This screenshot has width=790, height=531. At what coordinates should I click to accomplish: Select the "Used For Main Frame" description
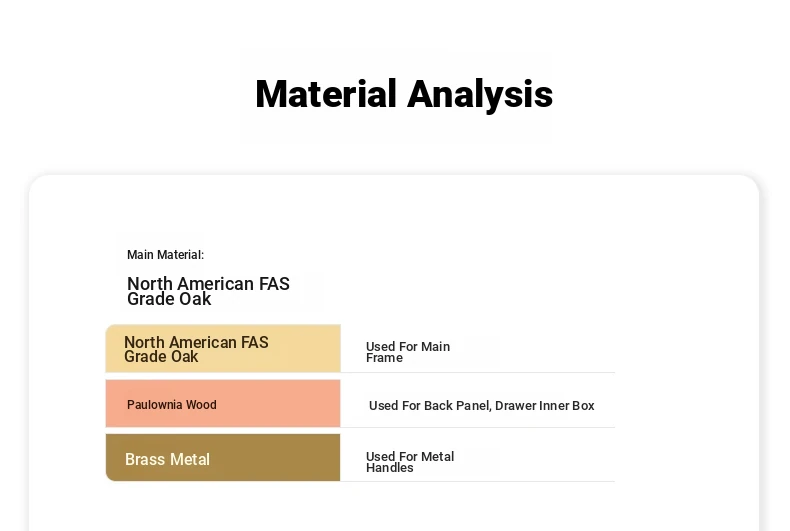[x=408, y=352]
